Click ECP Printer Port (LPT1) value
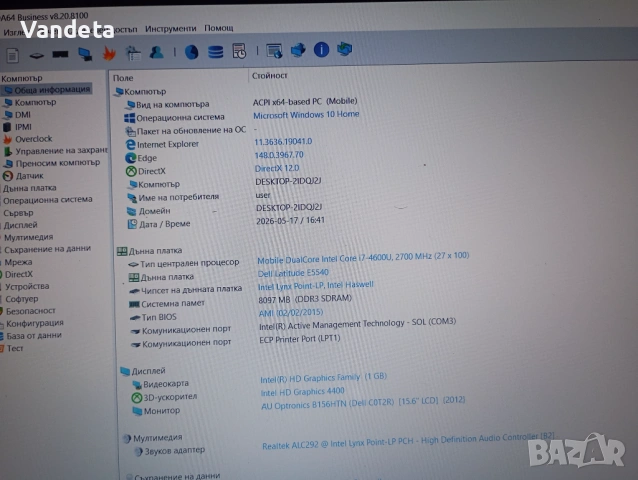The width and height of the screenshot is (638, 480). point(299,339)
